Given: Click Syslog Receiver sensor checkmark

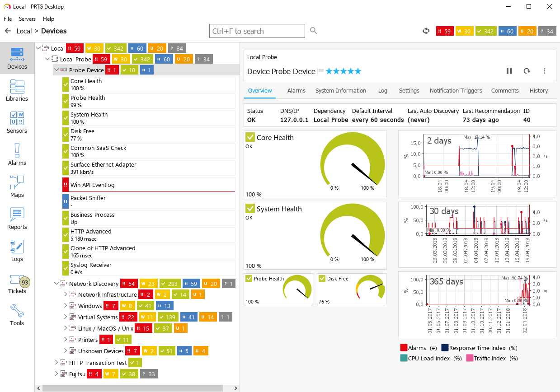Looking at the screenshot, I should pos(66,268).
